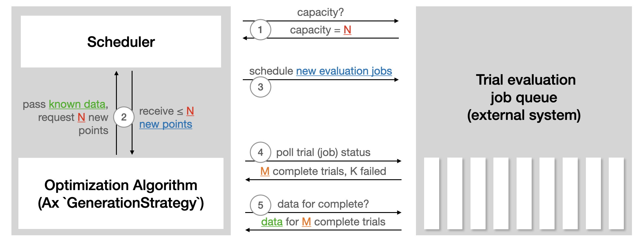Click the Optimization Algorithm GenerationStrategy box

tap(121, 193)
